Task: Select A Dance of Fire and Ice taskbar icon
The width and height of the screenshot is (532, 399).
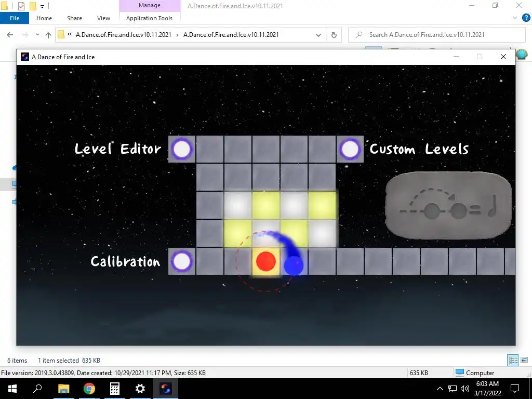Action: point(166,389)
